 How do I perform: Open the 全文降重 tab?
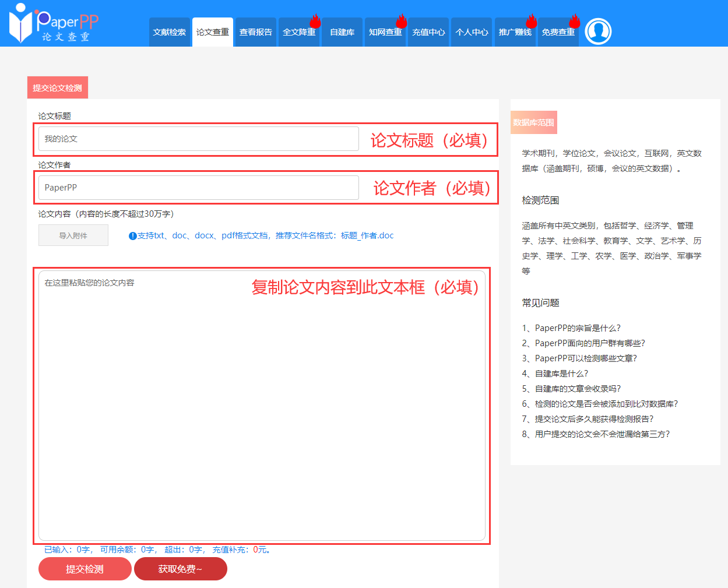point(299,32)
